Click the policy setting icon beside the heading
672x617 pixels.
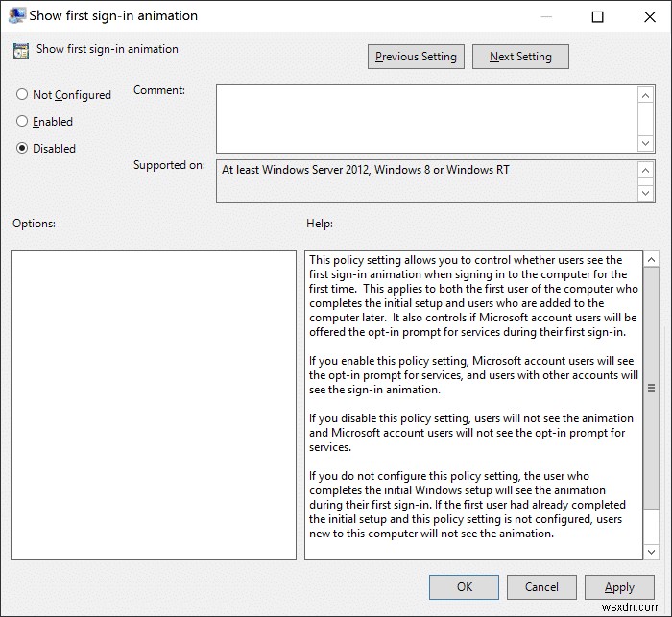pos(21,51)
